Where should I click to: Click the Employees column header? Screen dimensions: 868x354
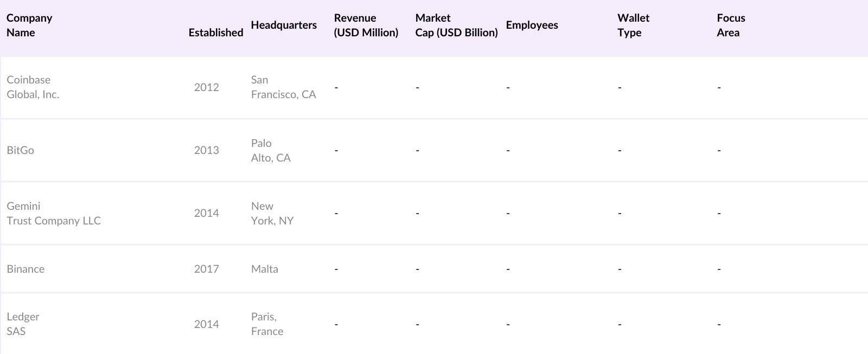pos(532,25)
